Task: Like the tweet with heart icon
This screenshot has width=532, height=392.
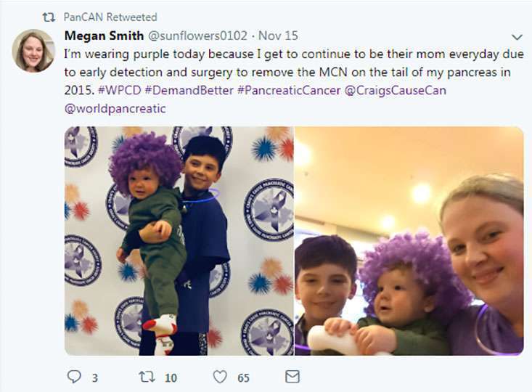Action: click(x=220, y=377)
